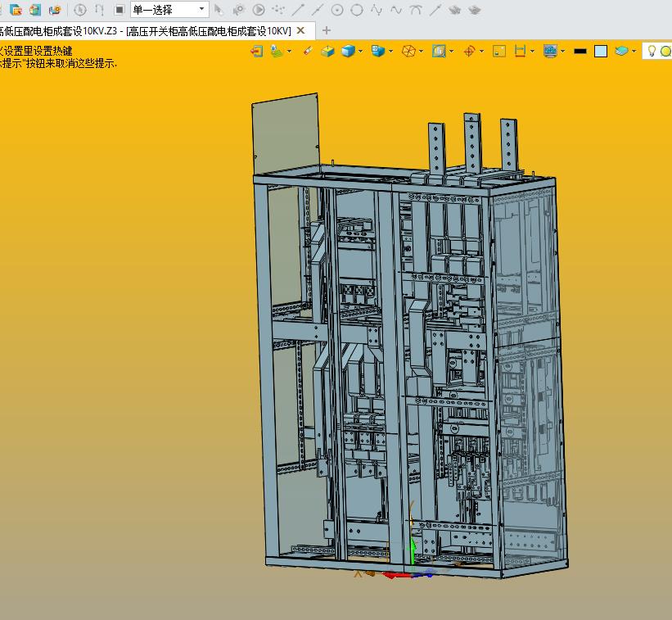Click the eraser tool in view toolbar
This screenshot has height=620, width=672.
point(308,52)
